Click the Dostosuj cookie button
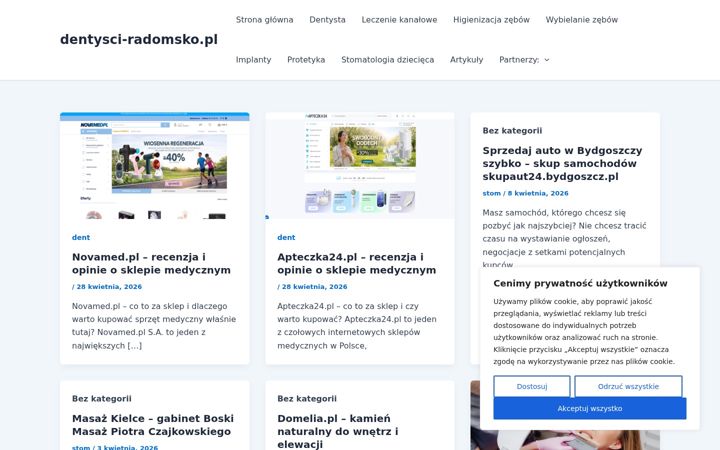 tap(532, 387)
